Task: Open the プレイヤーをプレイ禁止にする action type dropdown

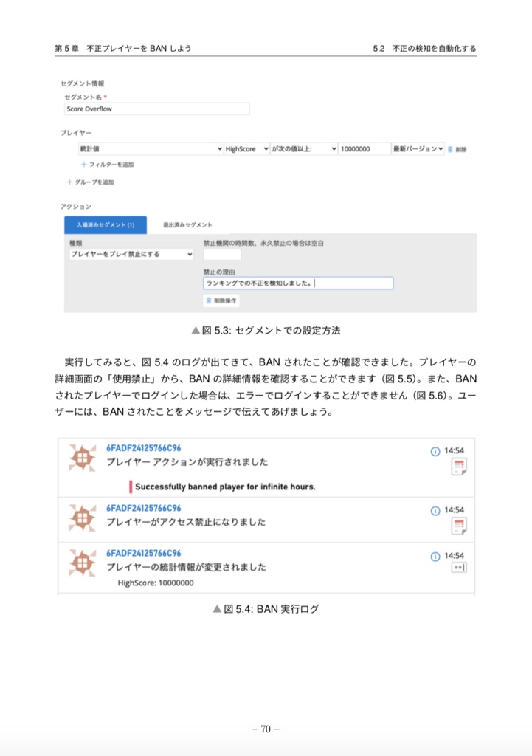Action: point(131,254)
